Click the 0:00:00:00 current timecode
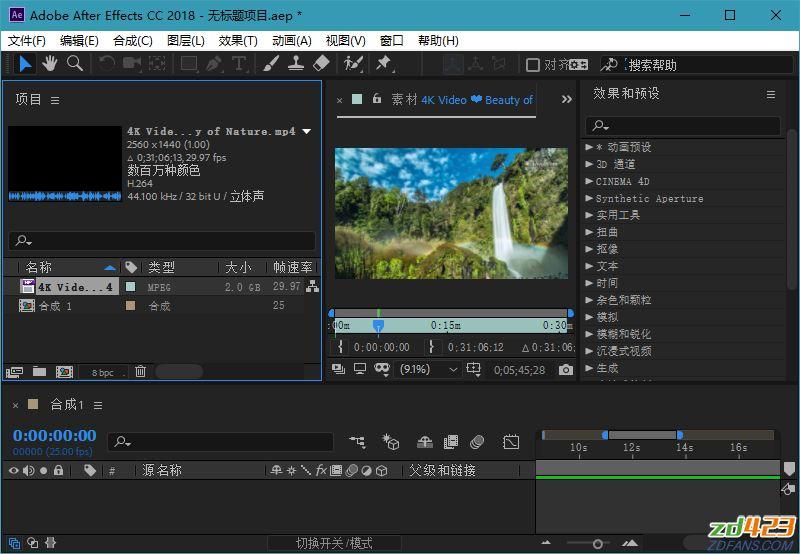Viewport: 800px width, 554px height. [55, 435]
